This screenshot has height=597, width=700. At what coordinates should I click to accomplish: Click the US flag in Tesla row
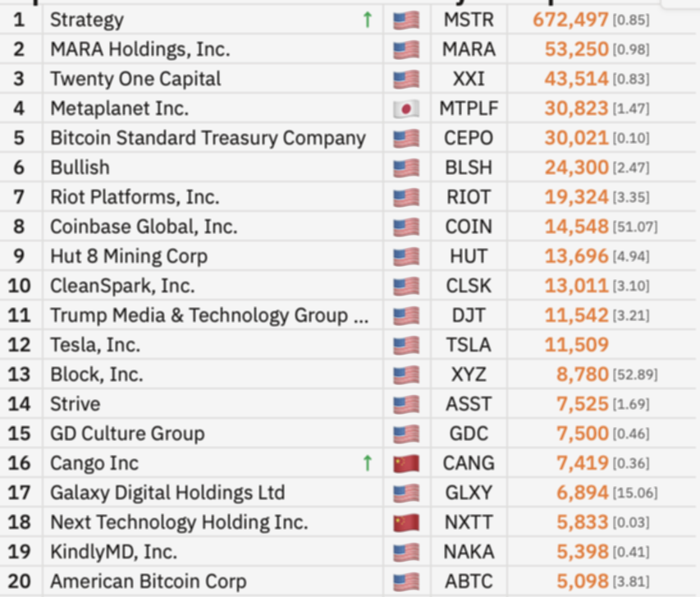(406, 345)
